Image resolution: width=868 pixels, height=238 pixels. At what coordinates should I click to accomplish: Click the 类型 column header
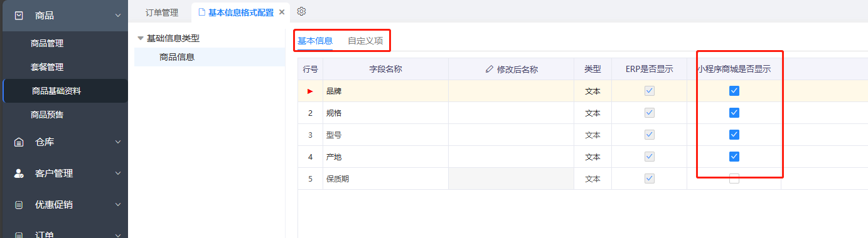pyautogui.click(x=592, y=69)
